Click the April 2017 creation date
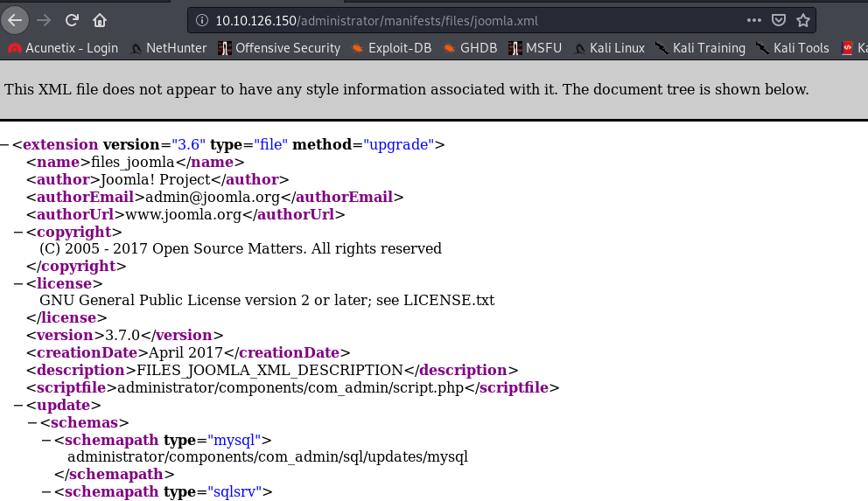This screenshot has width=868, height=501. click(x=185, y=353)
